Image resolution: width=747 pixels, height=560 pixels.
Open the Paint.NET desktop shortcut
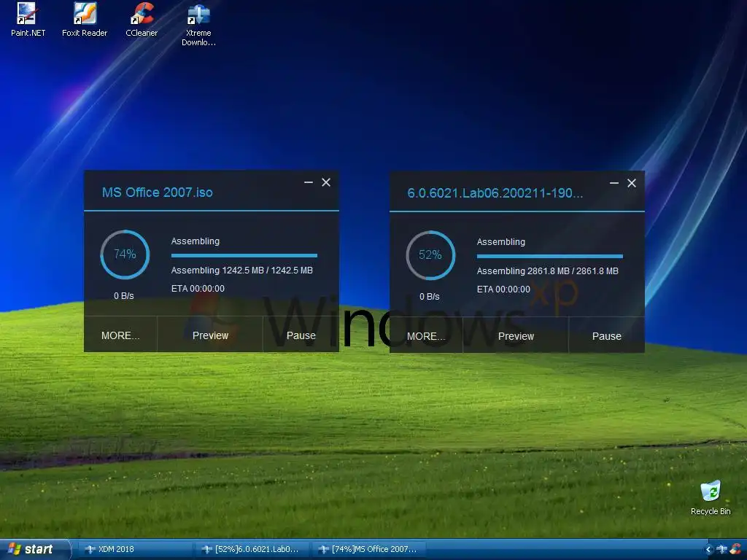tap(28, 20)
